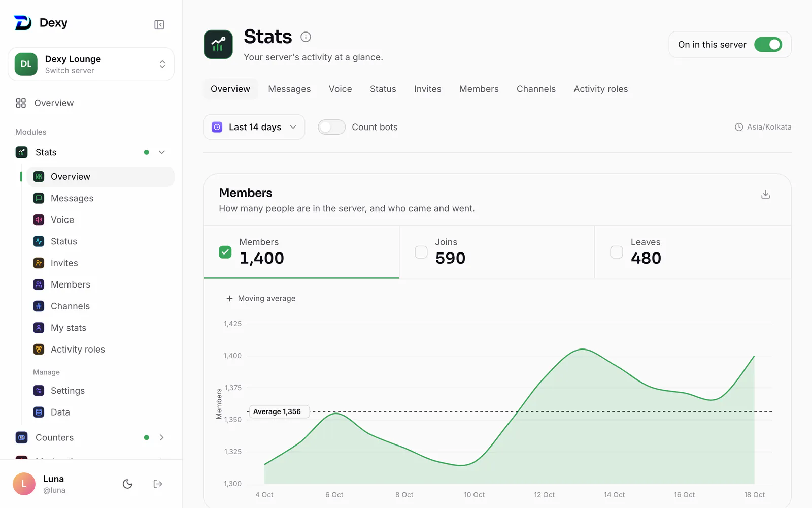Check the Leaves series checkbox
Screen dimensions: 812x508
tap(617, 252)
